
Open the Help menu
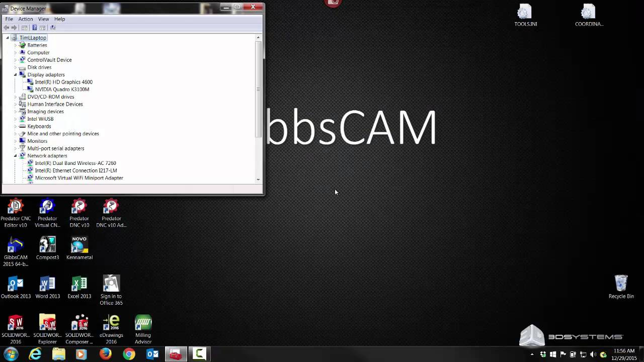(60, 19)
